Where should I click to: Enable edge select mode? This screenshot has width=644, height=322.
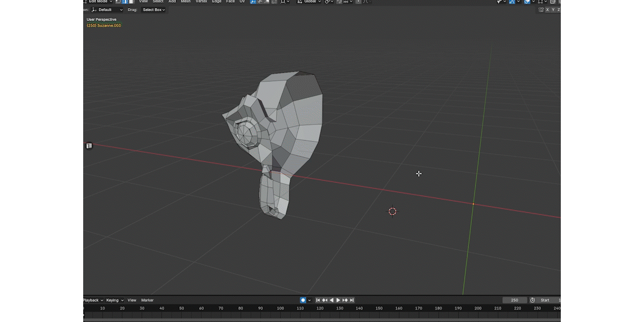pyautogui.click(x=125, y=2)
